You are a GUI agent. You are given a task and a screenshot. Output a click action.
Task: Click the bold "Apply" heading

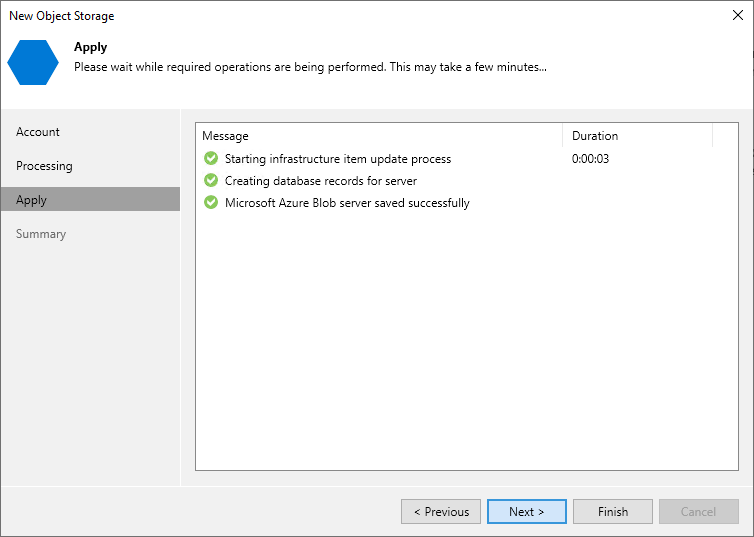[90, 47]
